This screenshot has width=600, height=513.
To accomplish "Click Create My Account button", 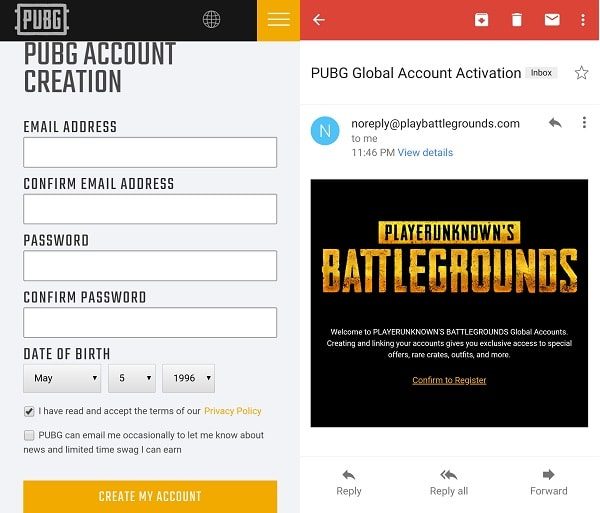I will pos(150,496).
